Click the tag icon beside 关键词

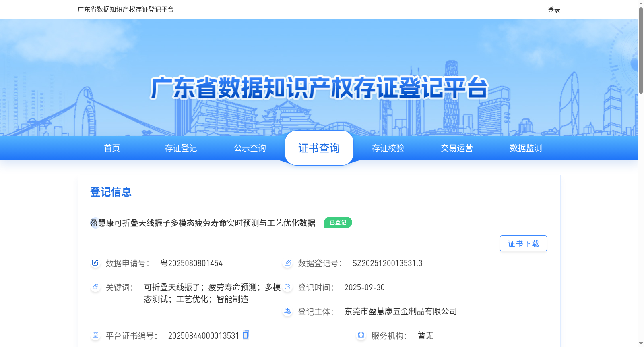point(95,287)
